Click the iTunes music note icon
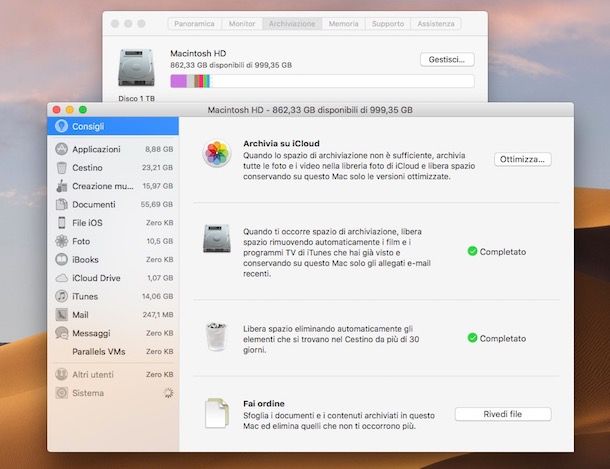 click(61, 296)
